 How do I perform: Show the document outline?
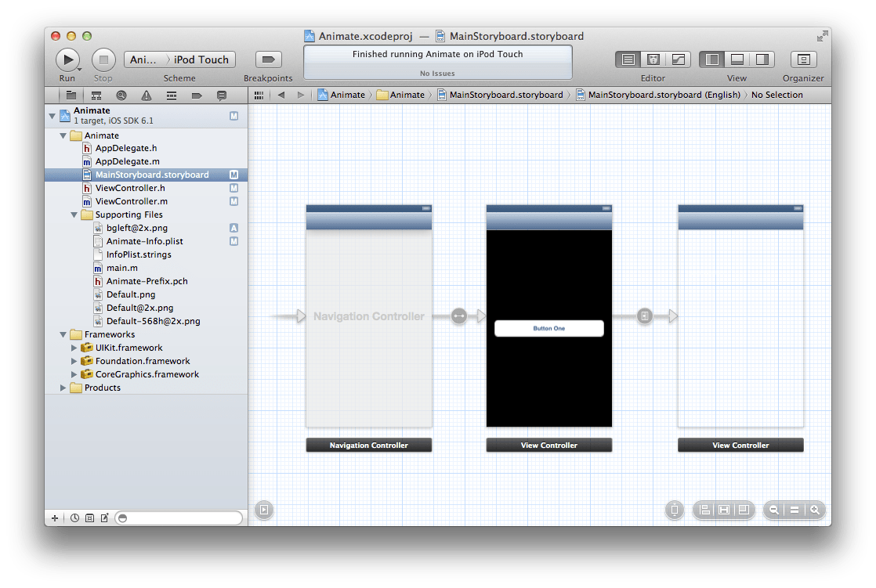pos(264,510)
